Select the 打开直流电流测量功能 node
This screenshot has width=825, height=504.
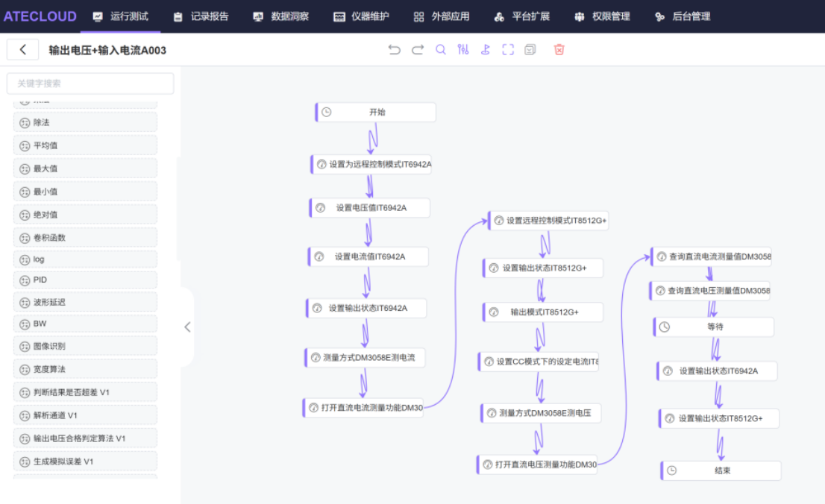pos(363,408)
